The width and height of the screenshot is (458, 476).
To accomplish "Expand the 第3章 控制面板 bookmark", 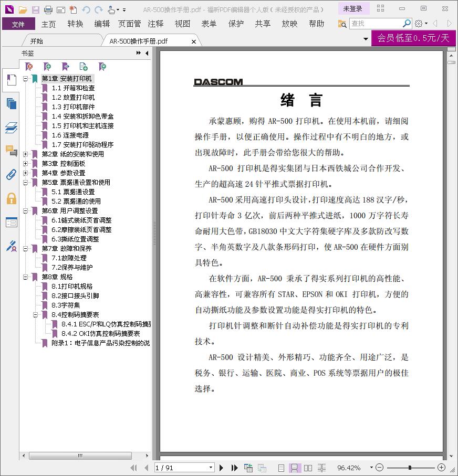I will coord(26,164).
